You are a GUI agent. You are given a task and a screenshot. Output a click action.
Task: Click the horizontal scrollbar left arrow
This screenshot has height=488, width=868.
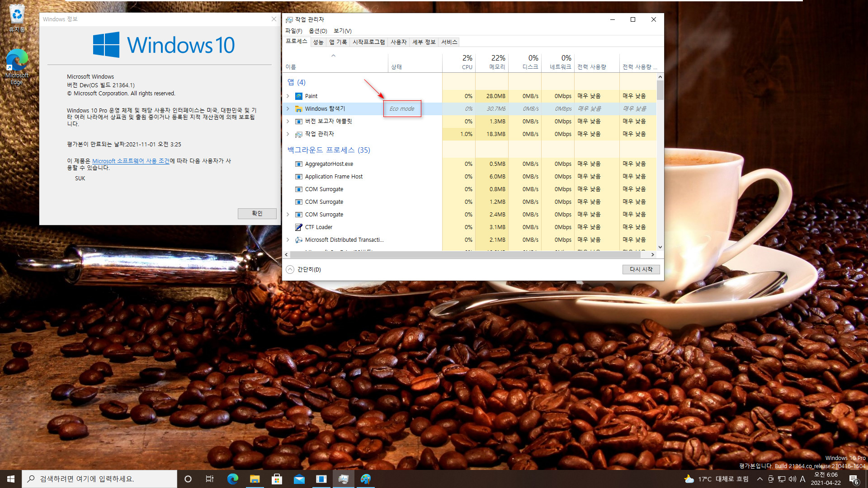(286, 255)
